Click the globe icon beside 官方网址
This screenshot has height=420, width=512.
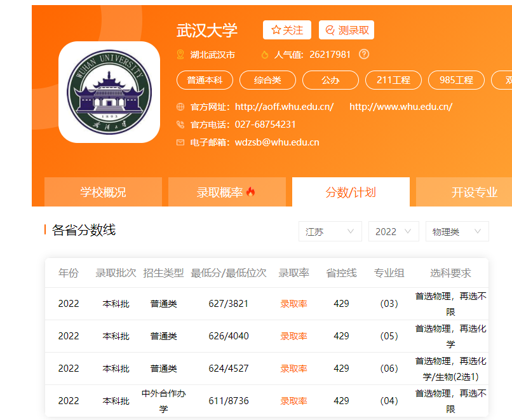tap(180, 107)
